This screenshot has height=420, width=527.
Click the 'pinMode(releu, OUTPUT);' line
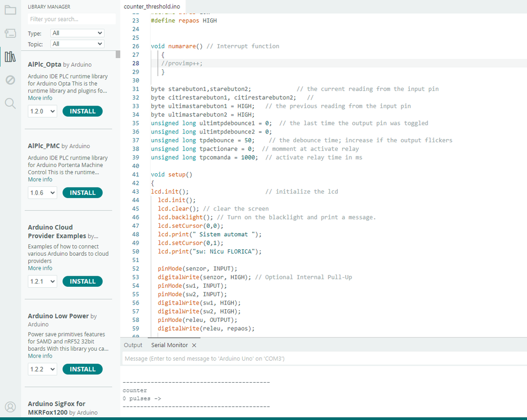pyautogui.click(x=198, y=320)
